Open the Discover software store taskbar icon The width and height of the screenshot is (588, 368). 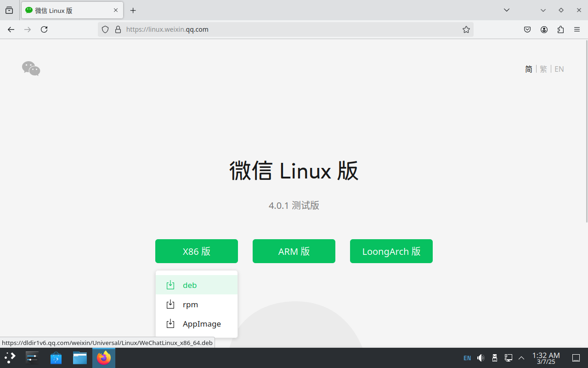click(56, 358)
